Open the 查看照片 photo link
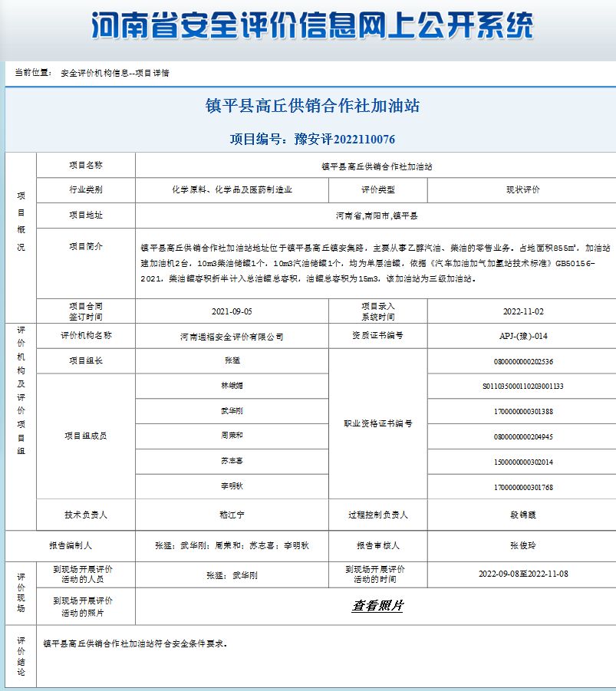 [377, 606]
